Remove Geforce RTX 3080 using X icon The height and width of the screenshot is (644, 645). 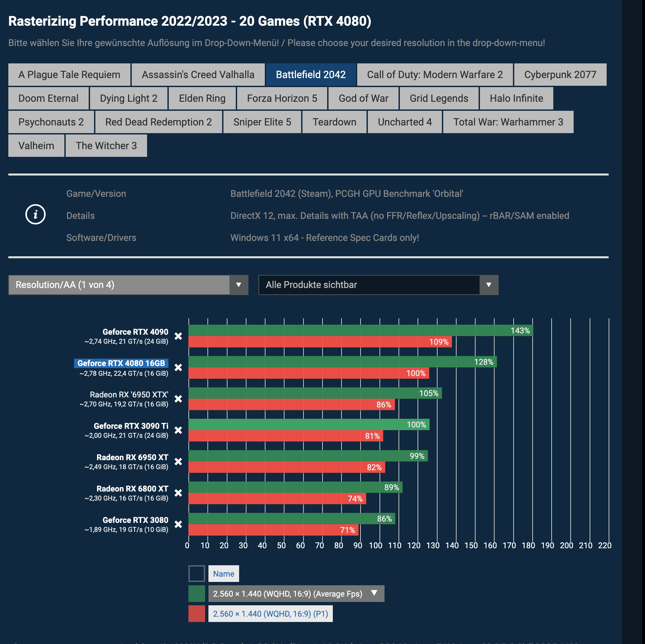[178, 525]
